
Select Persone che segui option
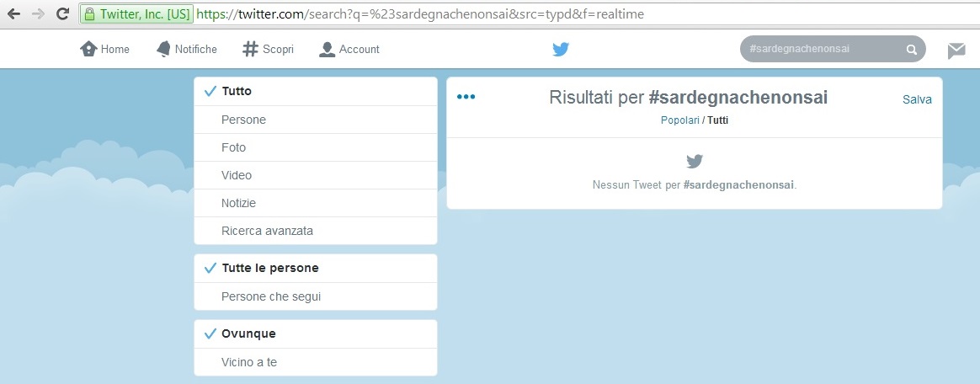316,296
